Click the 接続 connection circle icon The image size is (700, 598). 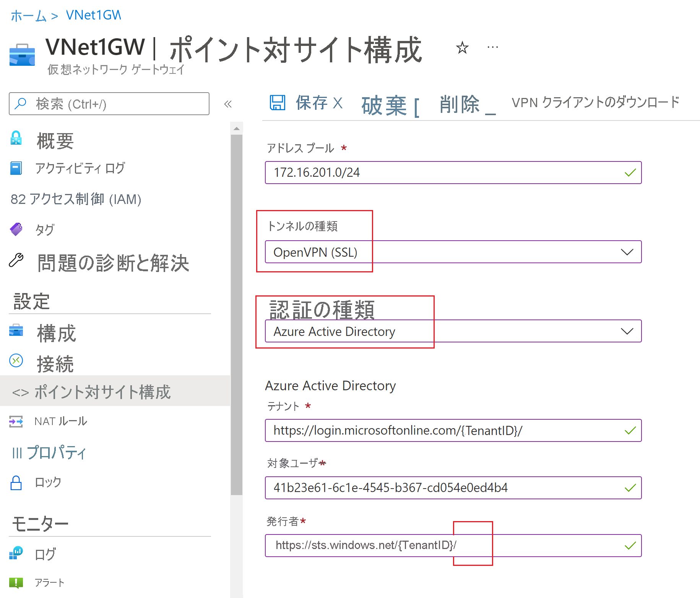(16, 360)
